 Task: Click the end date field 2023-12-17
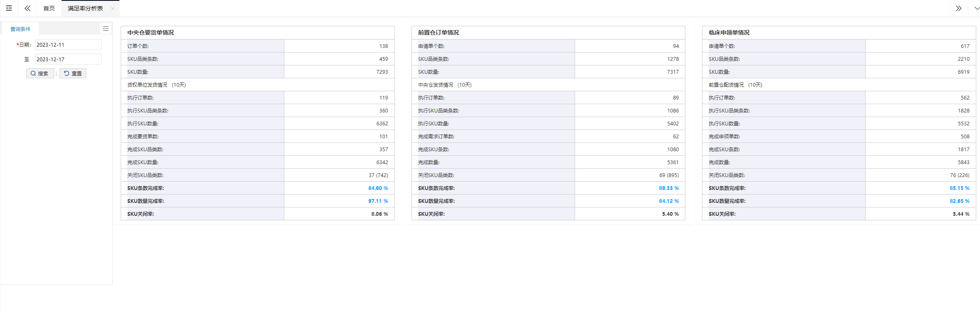[68, 59]
